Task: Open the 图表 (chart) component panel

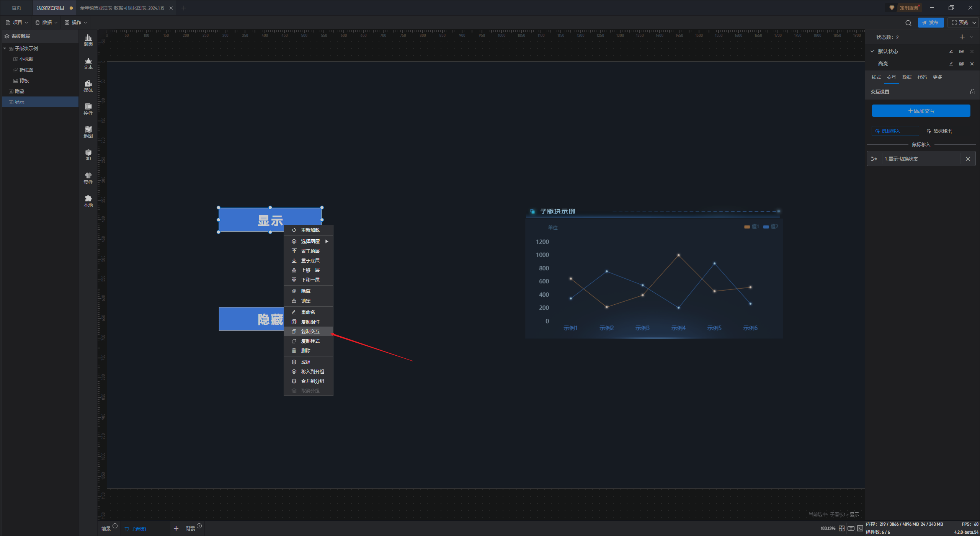Action: pos(88,40)
